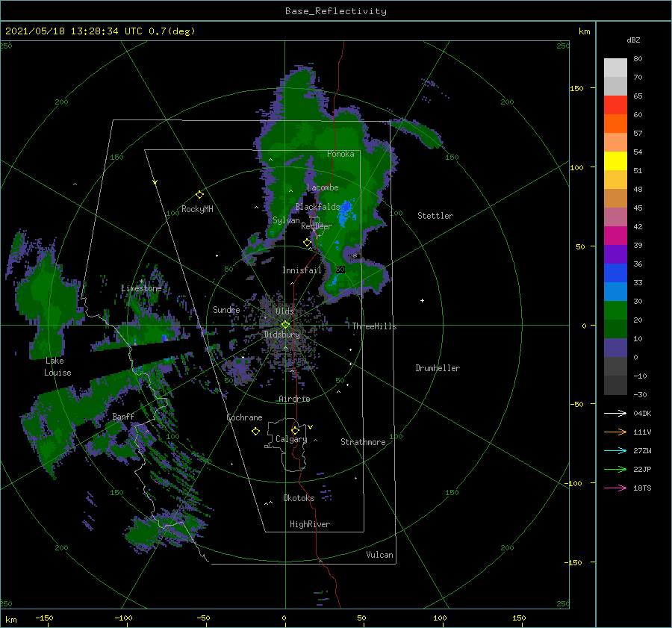Click the Olds label near radar center
Image resolution: width=672 pixels, height=628 pixels.
[284, 311]
